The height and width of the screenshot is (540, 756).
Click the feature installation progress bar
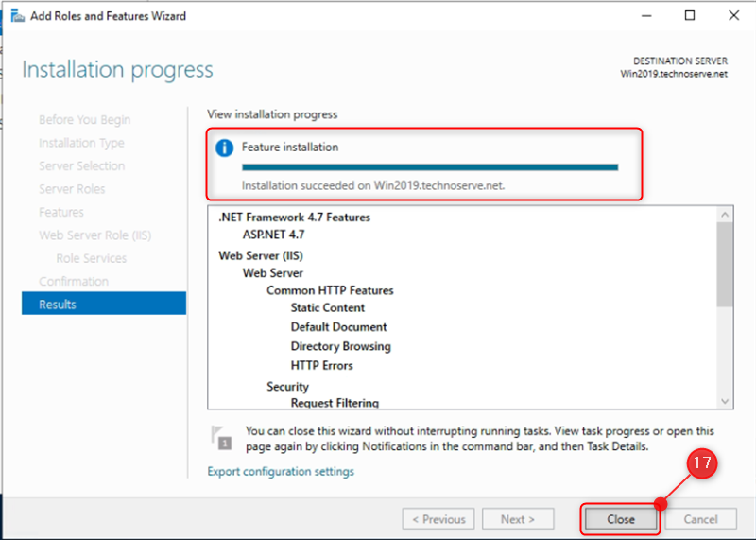tap(430, 167)
